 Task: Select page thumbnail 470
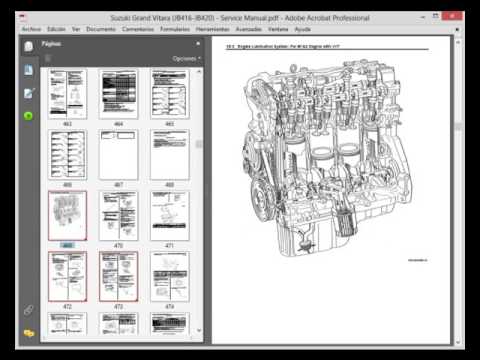click(x=118, y=216)
